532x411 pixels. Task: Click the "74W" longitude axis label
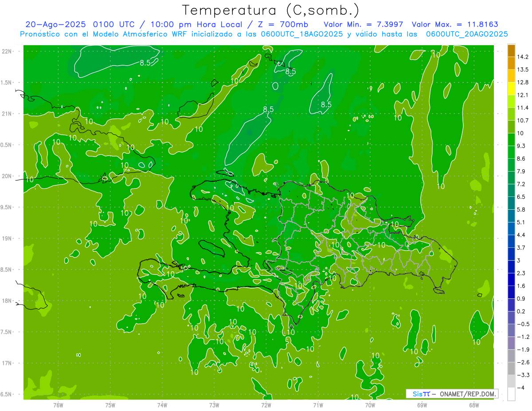[x=162, y=405]
